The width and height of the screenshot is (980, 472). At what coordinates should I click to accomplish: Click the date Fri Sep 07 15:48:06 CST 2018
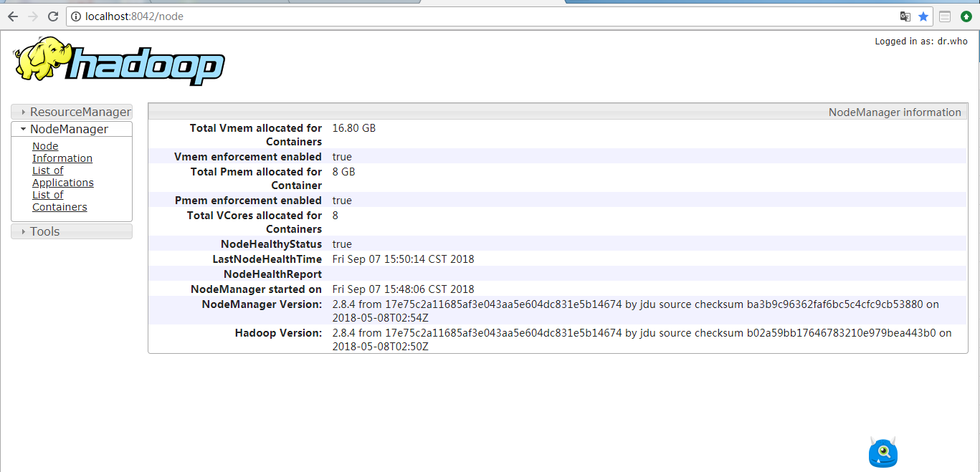(x=404, y=289)
